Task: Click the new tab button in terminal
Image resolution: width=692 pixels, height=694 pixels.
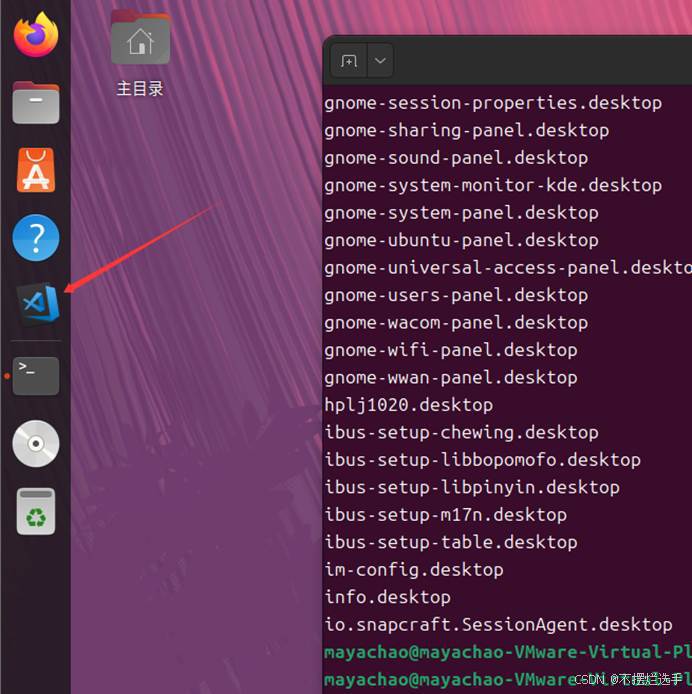Action: (349, 61)
